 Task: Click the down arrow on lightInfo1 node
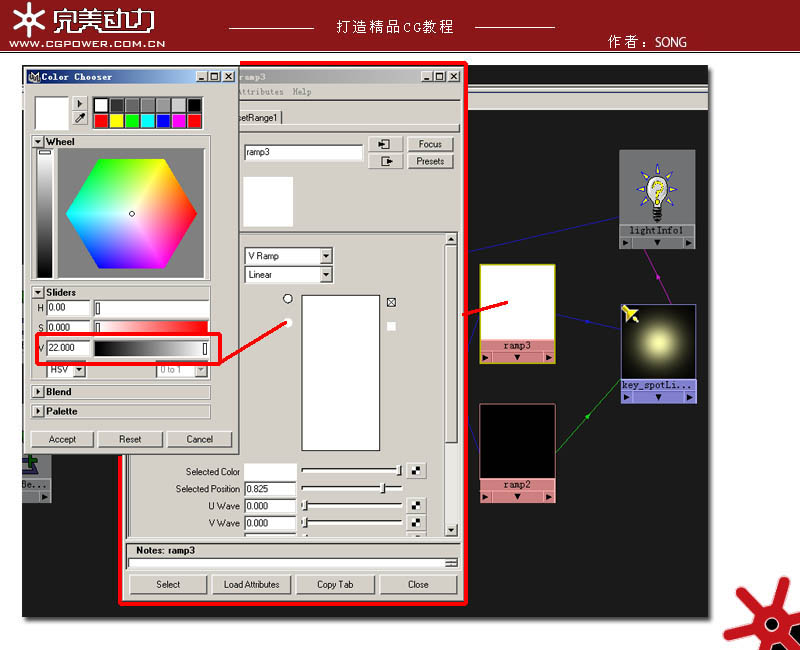(657, 243)
